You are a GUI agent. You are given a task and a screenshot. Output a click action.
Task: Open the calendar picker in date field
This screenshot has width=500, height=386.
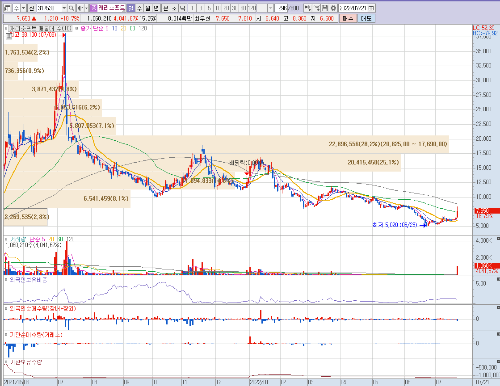(371, 8)
